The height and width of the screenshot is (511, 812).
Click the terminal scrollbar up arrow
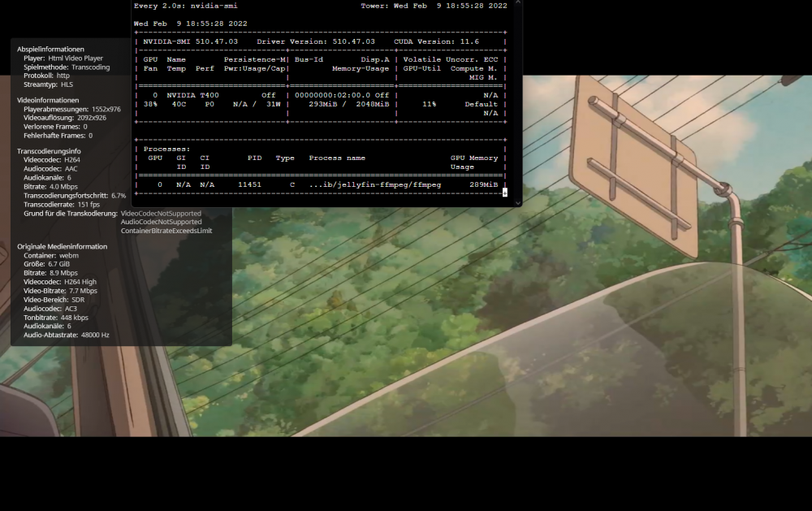[518, 2]
